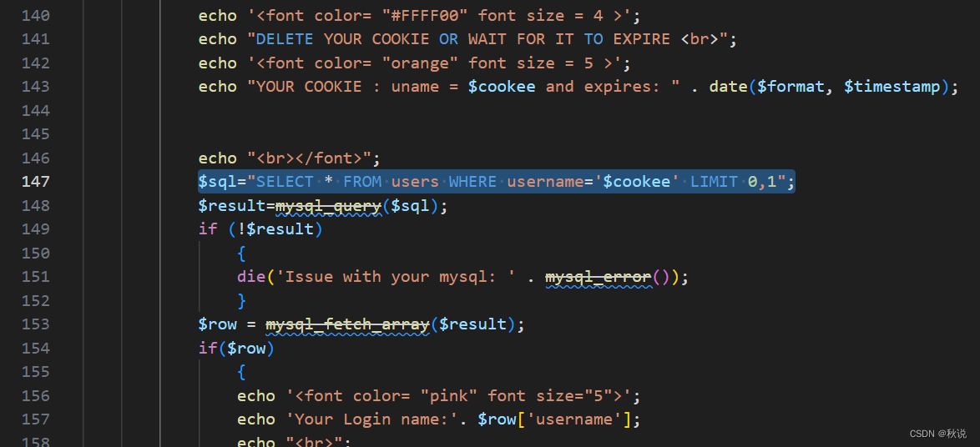This screenshot has height=447, width=980.
Task: Click the text DELETE YOUR COOKIE
Action: [342, 39]
